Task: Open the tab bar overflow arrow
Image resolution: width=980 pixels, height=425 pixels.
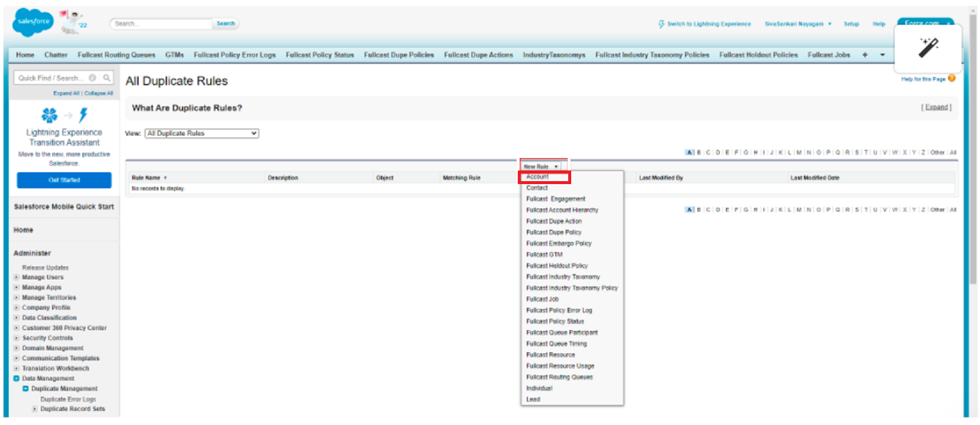Action: coord(882,55)
